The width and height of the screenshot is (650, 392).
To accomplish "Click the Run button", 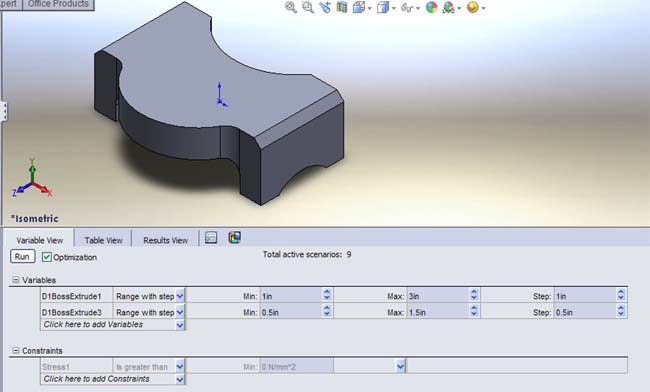I will pyautogui.click(x=22, y=256).
